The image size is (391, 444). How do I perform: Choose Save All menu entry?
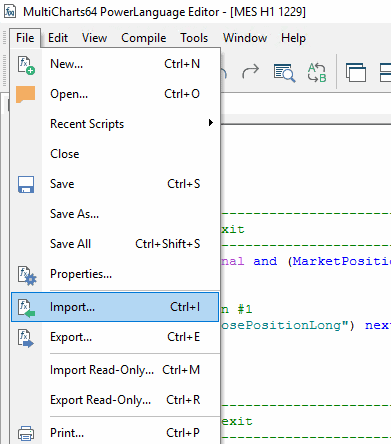pos(115,244)
